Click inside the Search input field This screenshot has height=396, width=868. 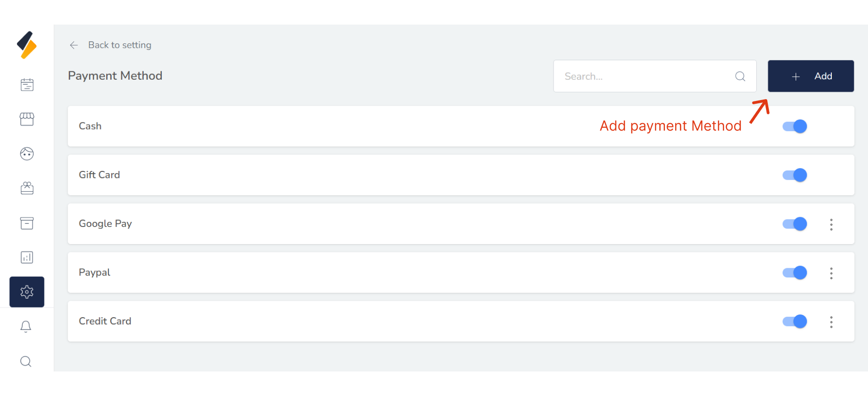[x=640, y=76]
